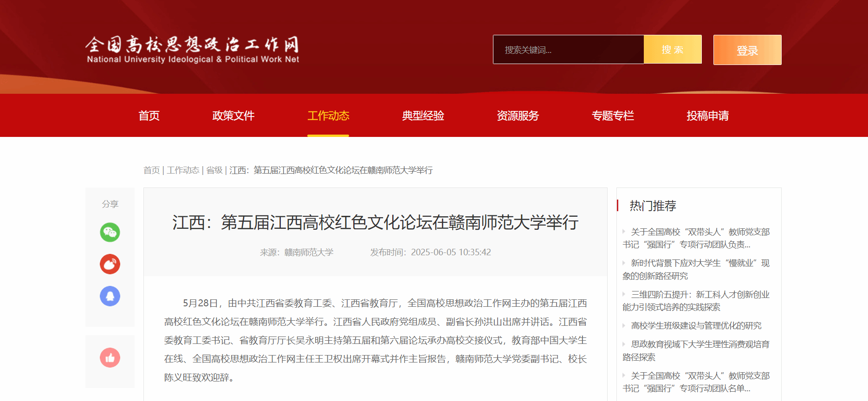Click the 分享 label in sidebar
868x401 pixels.
(x=110, y=204)
